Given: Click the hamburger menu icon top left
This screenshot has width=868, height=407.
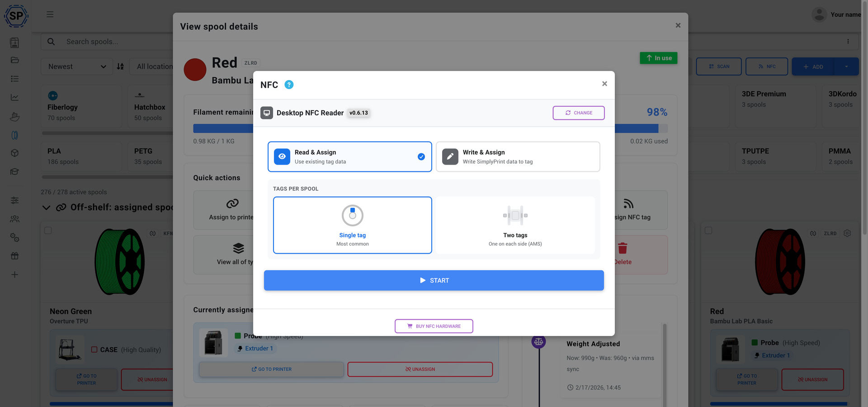Looking at the screenshot, I should (x=50, y=14).
